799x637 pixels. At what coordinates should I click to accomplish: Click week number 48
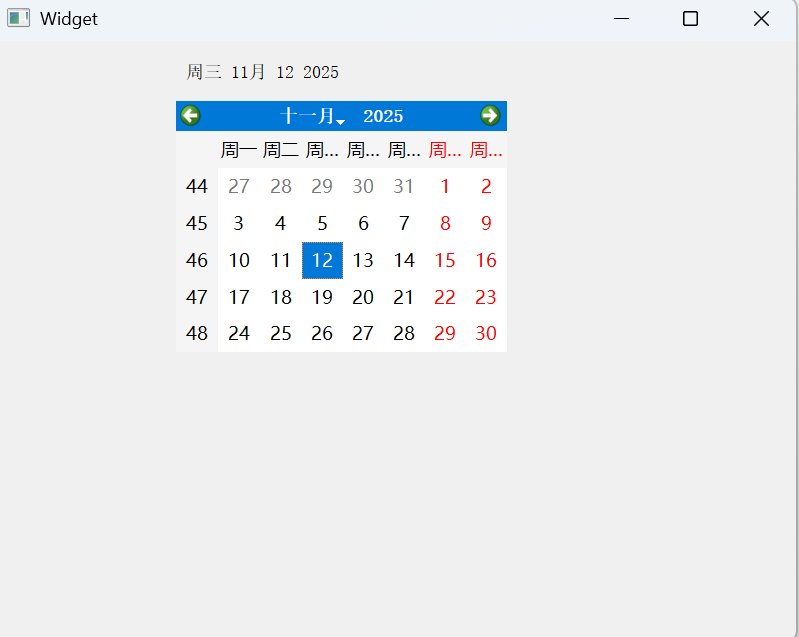click(x=197, y=333)
